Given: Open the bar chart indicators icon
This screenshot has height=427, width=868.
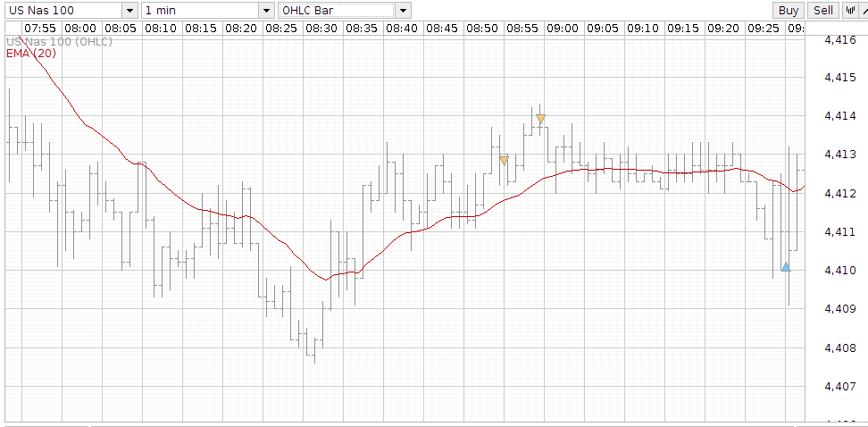Looking at the screenshot, I should click(850, 10).
